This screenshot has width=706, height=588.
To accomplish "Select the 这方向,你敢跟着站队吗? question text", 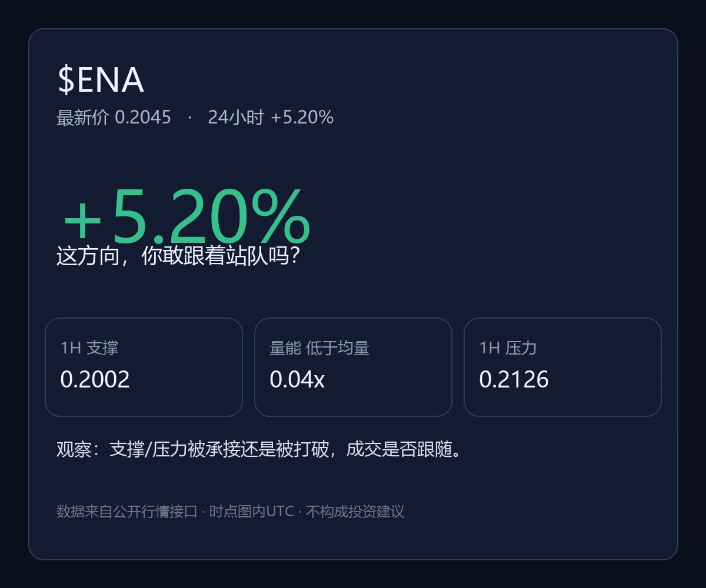I will (179, 256).
